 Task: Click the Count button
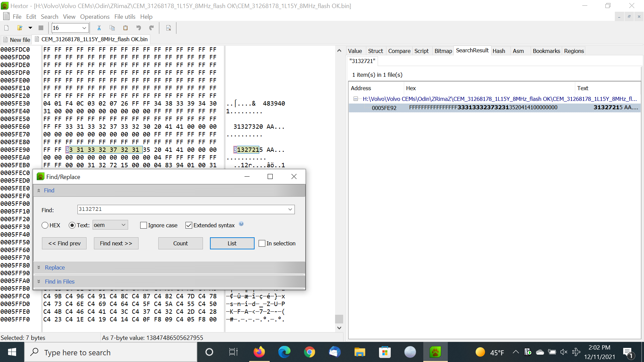coord(180,243)
